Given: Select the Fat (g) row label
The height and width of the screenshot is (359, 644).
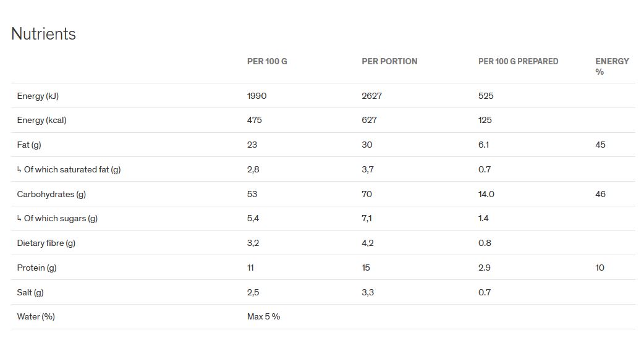Looking at the screenshot, I should [29, 145].
